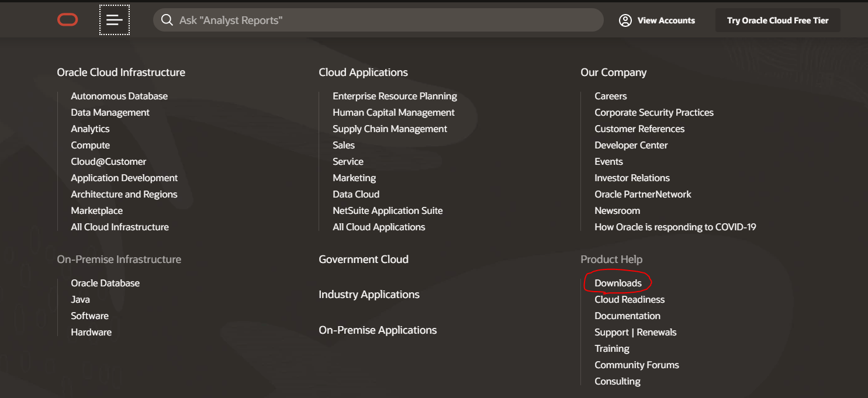Open Data Cloud link
This screenshot has width=868, height=398.
click(x=356, y=194)
